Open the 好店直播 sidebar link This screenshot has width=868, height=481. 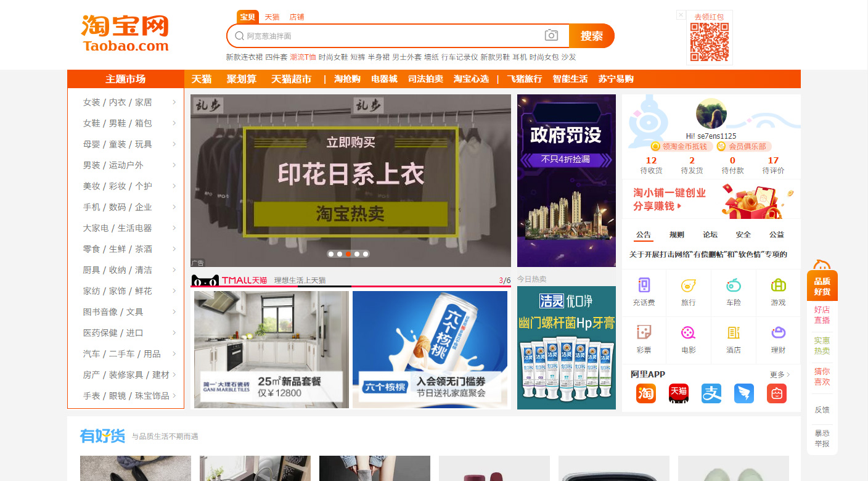(x=822, y=314)
